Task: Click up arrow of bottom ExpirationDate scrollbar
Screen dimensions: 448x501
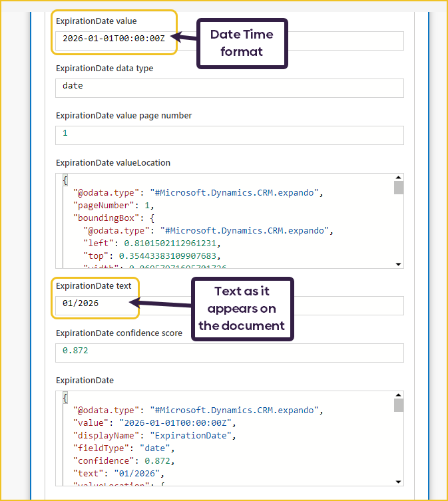Action: (398, 395)
